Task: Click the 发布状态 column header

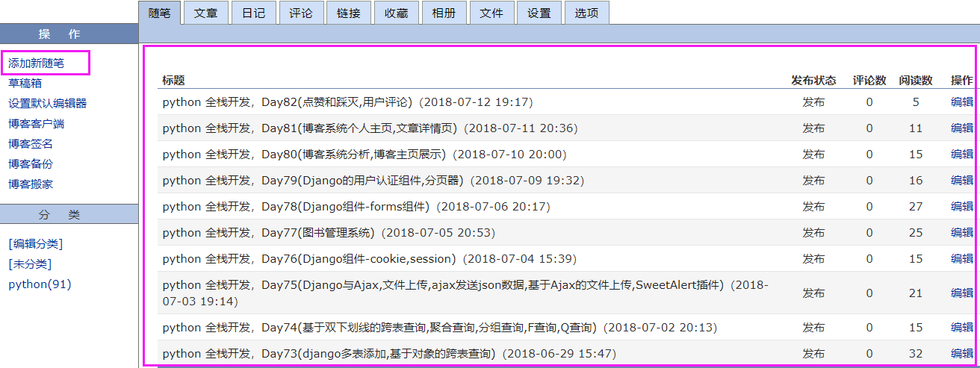Action: tap(813, 80)
